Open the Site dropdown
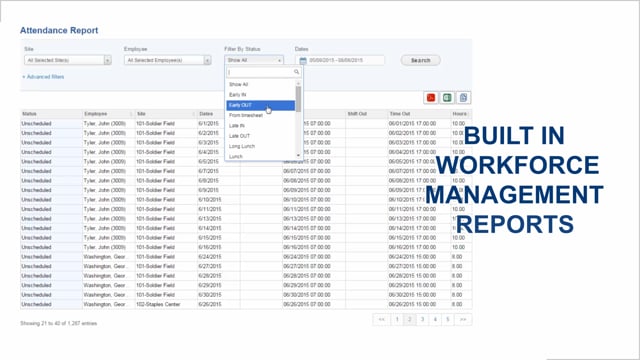Viewport: 640px width, 360px height. [68, 60]
